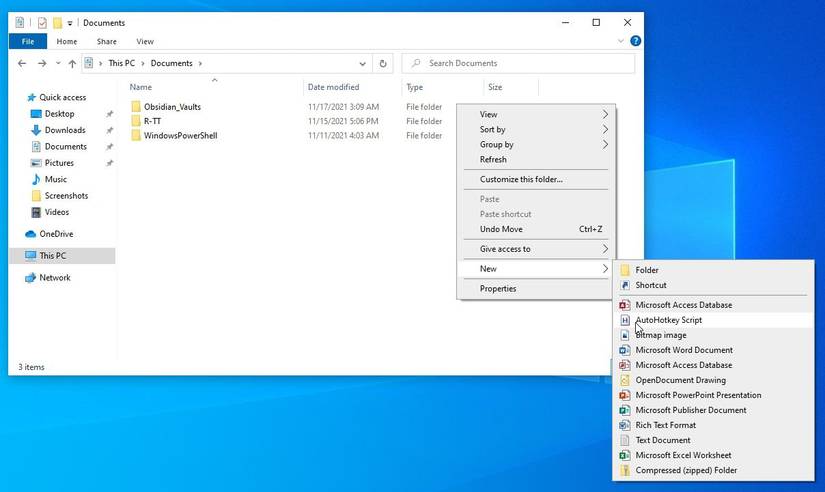Click the Obsidian_Vaults folder icon

point(136,107)
